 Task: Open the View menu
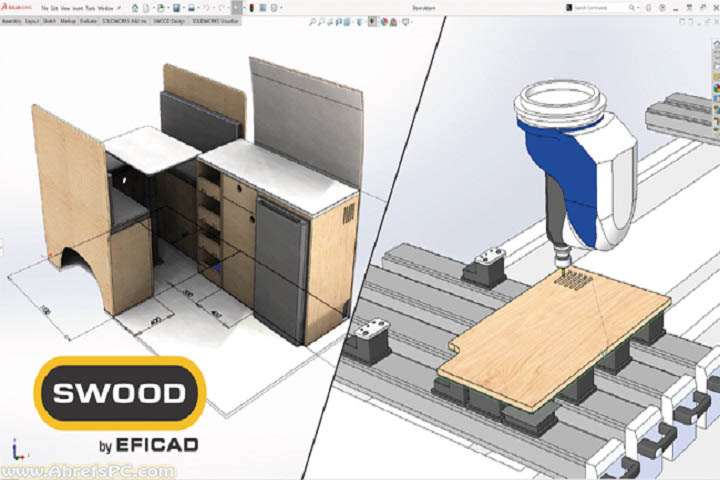point(66,8)
